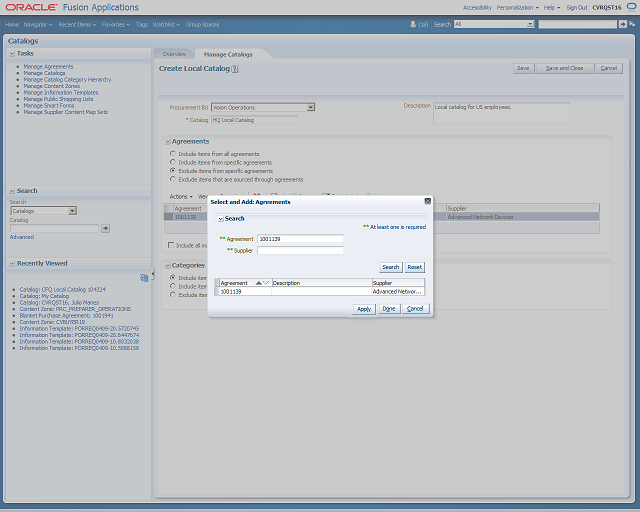This screenshot has height=512, width=640.
Task: Click the Search button in the dialog
Action: click(391, 267)
